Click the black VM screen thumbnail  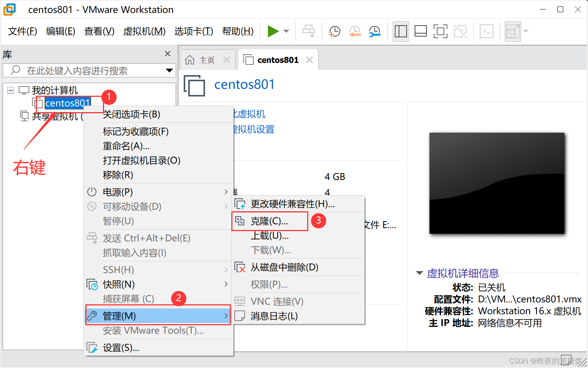click(497, 183)
